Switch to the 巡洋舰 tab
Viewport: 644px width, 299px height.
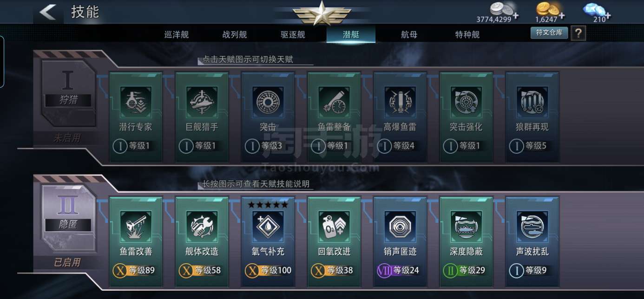click(x=177, y=35)
